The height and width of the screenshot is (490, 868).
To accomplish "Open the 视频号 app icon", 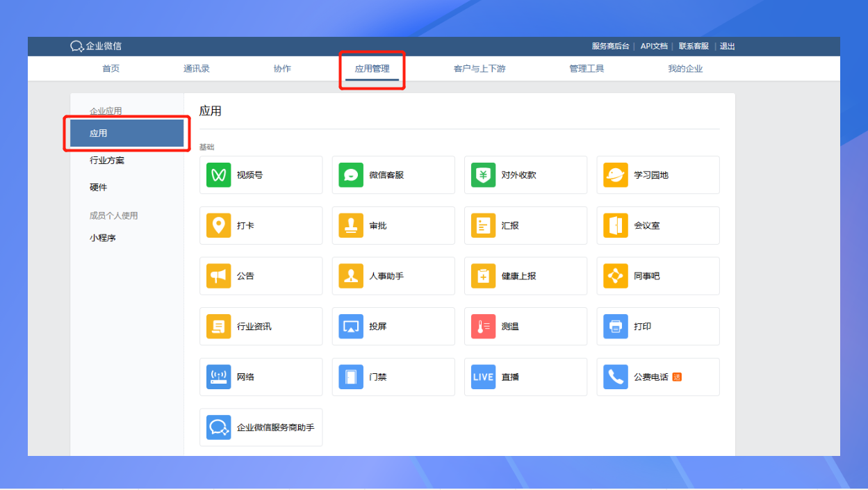I will pyautogui.click(x=219, y=175).
